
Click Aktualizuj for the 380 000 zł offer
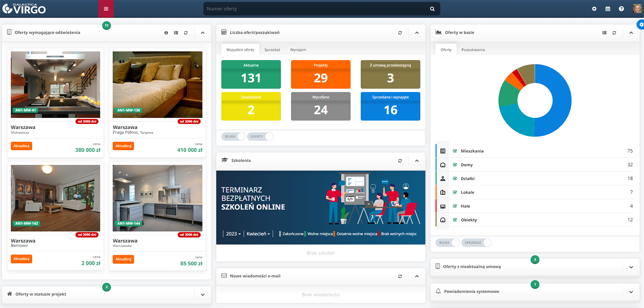(x=21, y=146)
